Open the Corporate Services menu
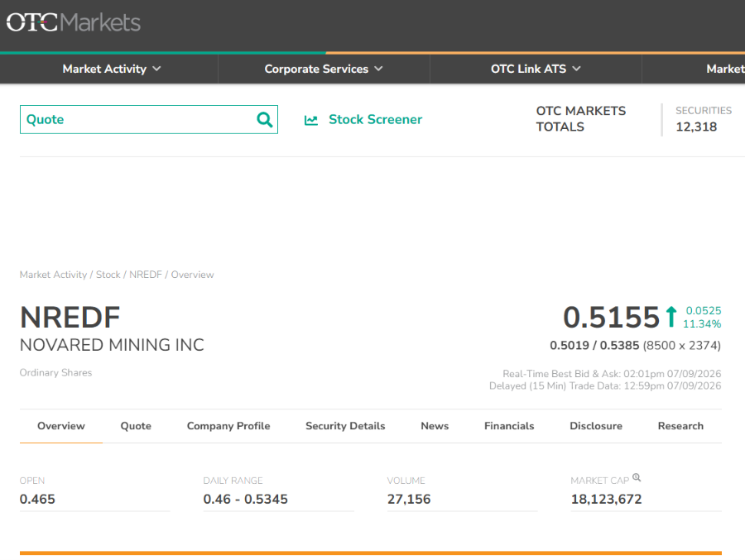The width and height of the screenshot is (745, 560). click(324, 69)
